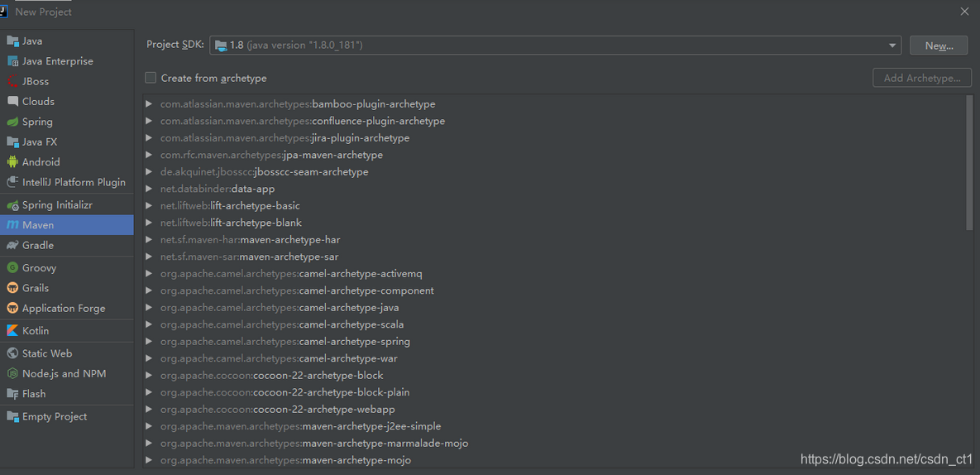Screen dimensions: 980x475
Task: Click the Application Forge icon
Action: [x=12, y=308]
